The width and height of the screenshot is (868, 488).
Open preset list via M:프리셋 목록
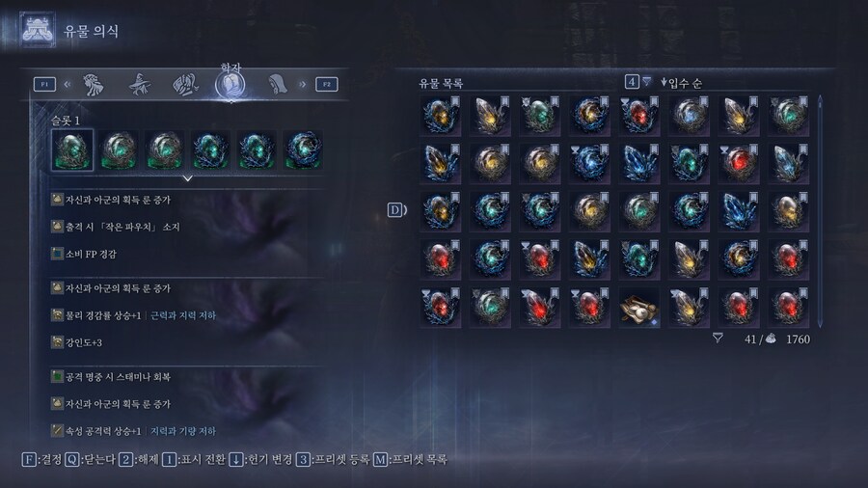click(410, 459)
